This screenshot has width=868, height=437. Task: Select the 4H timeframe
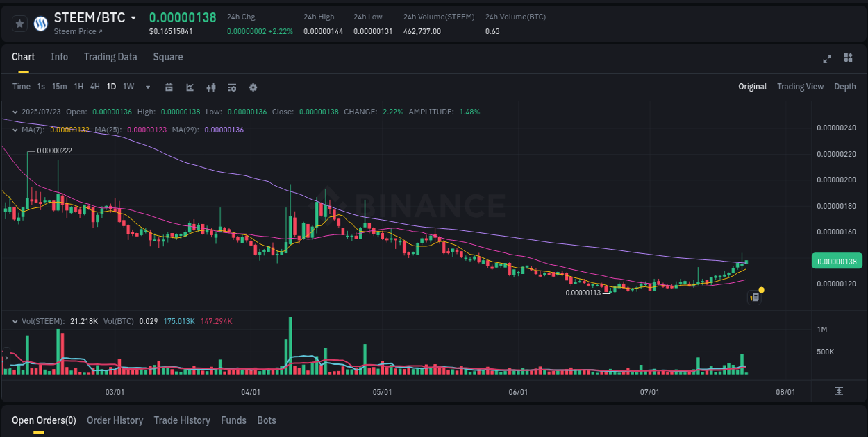94,87
